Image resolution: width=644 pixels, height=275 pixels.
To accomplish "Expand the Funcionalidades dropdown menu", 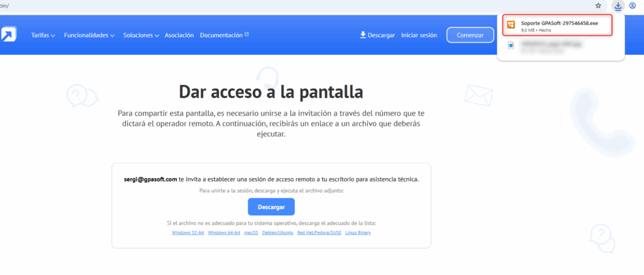I will 89,35.
